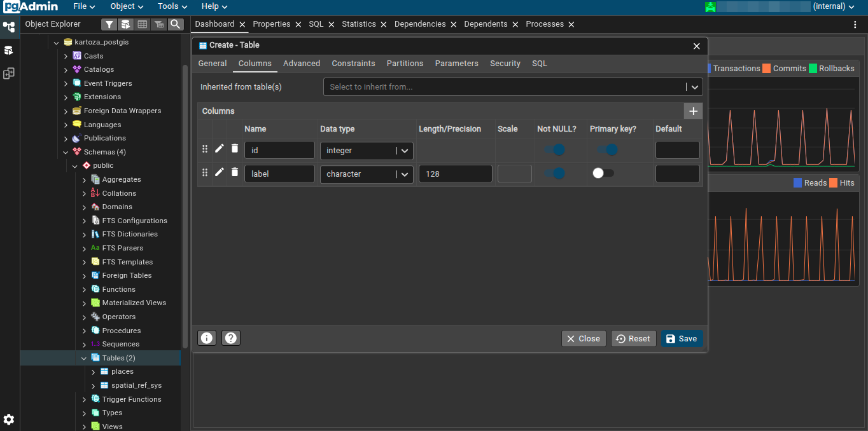Viewport: 868px width, 431px height.
Task: Toggle Not NULL off for label column
Action: point(554,173)
